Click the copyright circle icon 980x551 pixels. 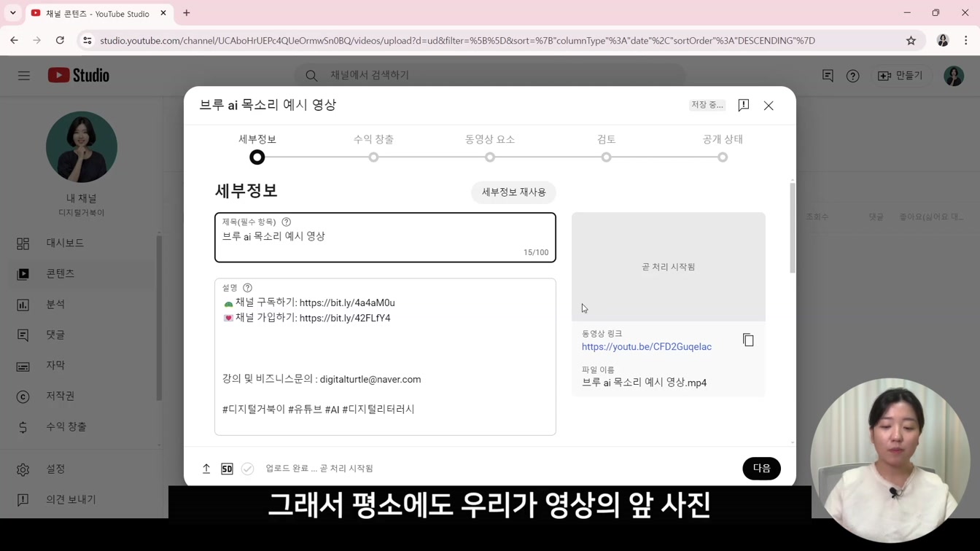(23, 396)
